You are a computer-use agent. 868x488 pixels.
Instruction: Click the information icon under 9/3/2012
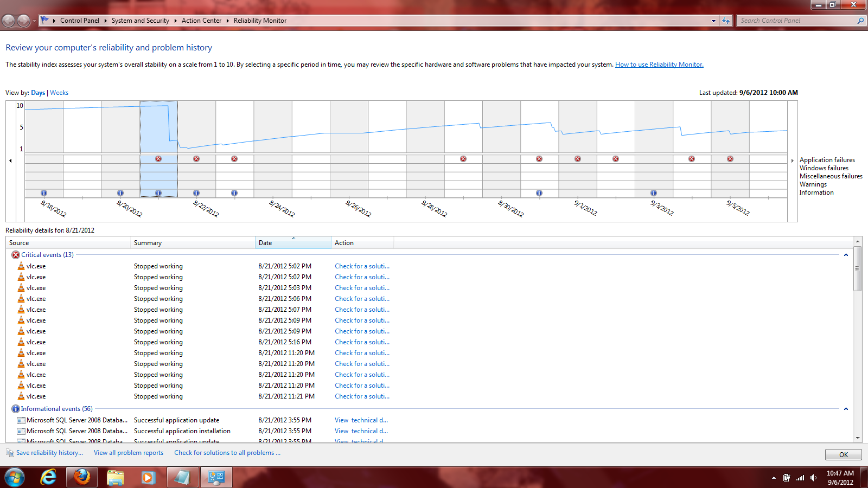pos(654,193)
